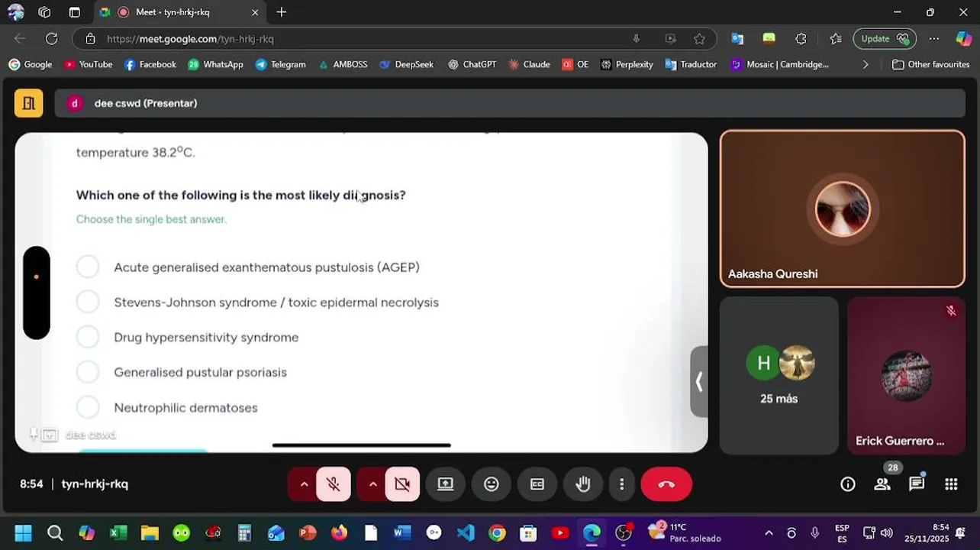980x550 pixels.
Task: Select Generalised pustular psoriasis option
Action: (x=88, y=372)
